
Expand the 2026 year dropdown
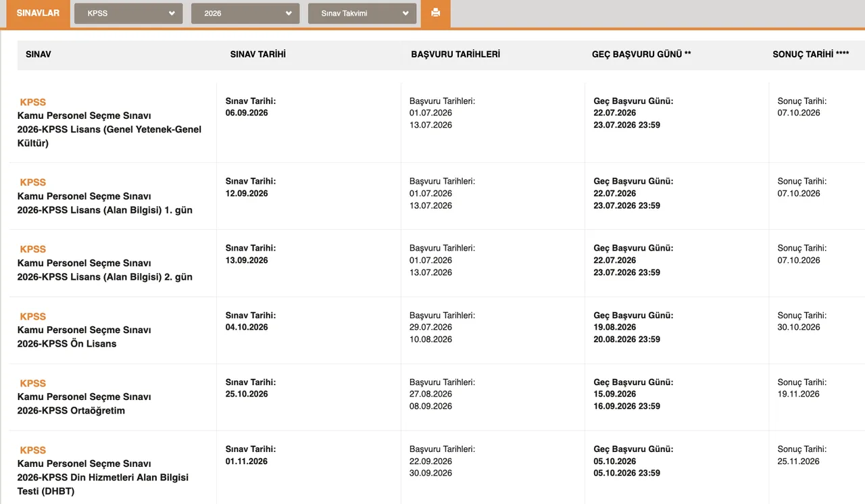pos(245,14)
